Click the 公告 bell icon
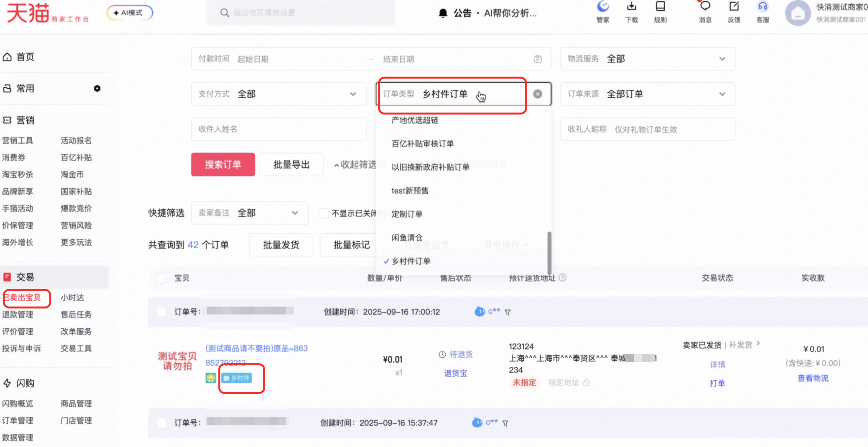Viewport: 868px width, 447px height. coord(443,13)
